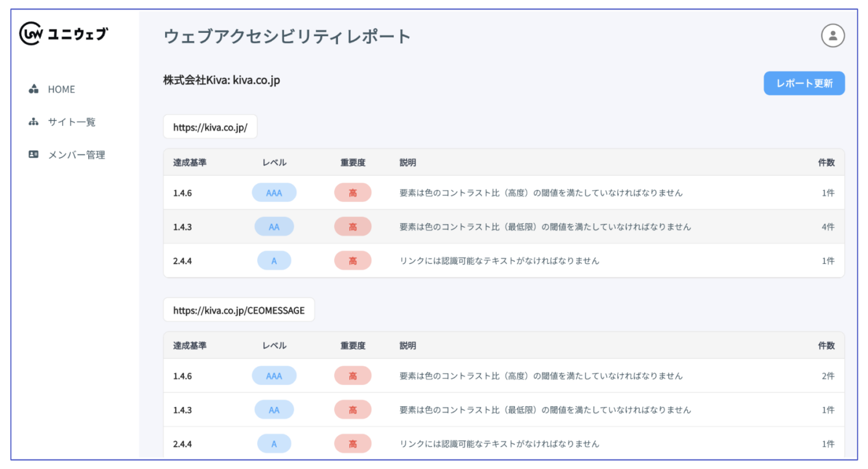Click 説明 header in CEOMESSAGE table
The height and width of the screenshot is (469, 868).
[407, 346]
